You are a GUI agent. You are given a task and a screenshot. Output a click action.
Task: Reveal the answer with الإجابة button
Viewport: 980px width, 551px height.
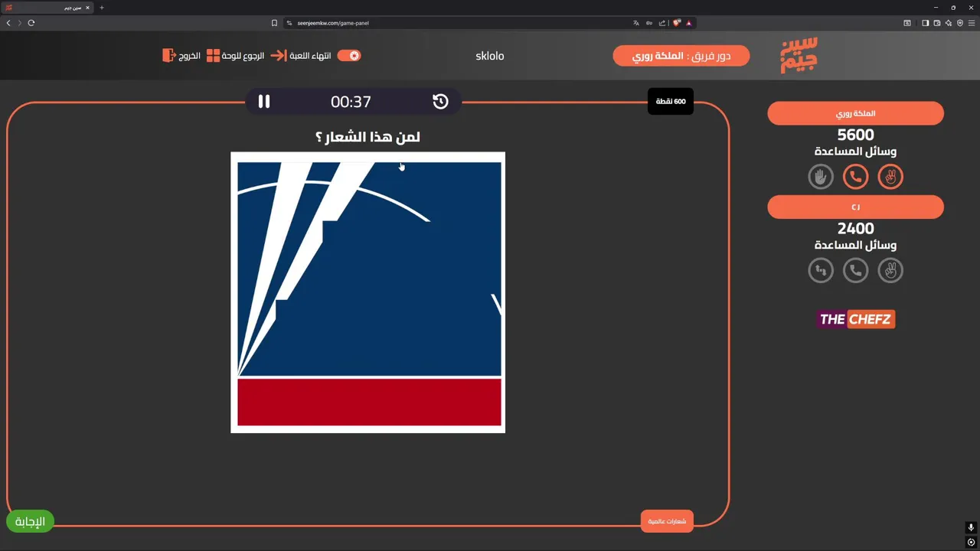point(30,521)
